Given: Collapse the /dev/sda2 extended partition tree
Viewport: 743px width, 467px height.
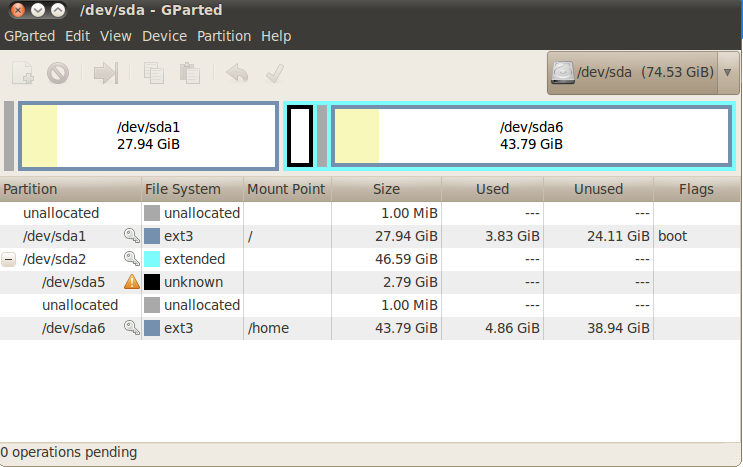Looking at the screenshot, I should (9, 259).
